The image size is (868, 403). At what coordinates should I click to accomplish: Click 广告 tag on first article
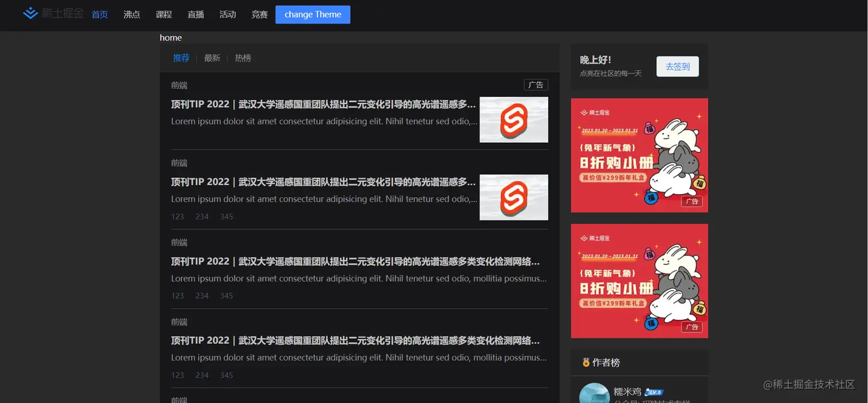pyautogui.click(x=536, y=85)
